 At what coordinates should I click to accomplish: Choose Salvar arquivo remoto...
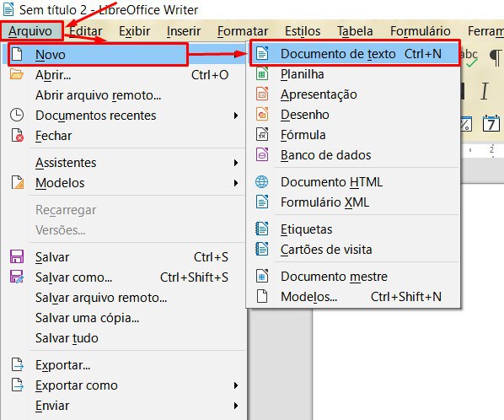pyautogui.click(x=124, y=298)
